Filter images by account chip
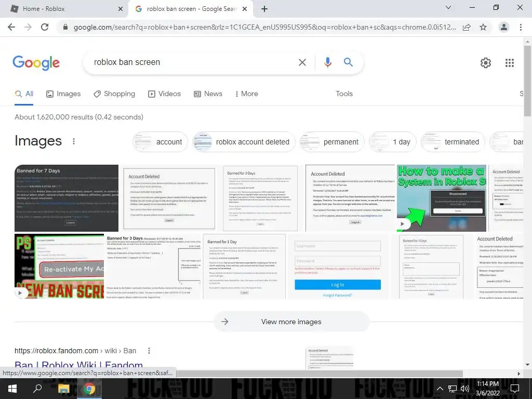532x399 pixels. coord(160,142)
